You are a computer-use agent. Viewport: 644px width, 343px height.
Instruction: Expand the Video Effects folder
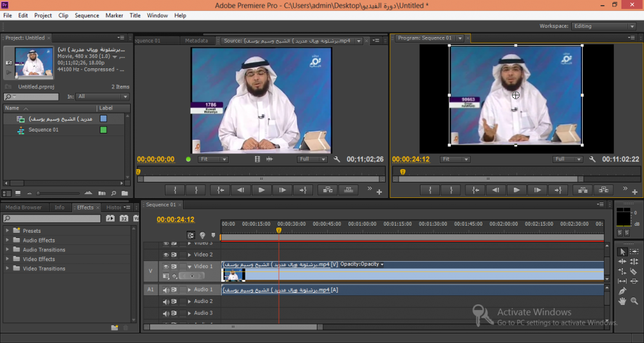click(x=8, y=259)
